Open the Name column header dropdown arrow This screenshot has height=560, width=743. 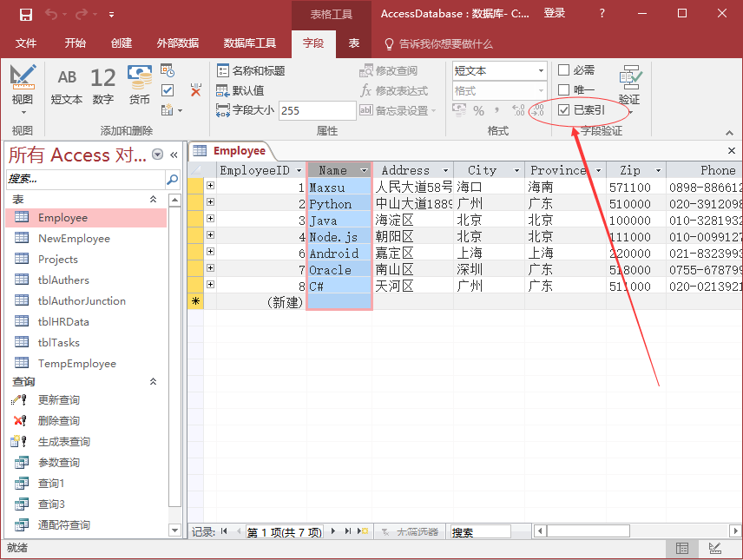(x=365, y=171)
